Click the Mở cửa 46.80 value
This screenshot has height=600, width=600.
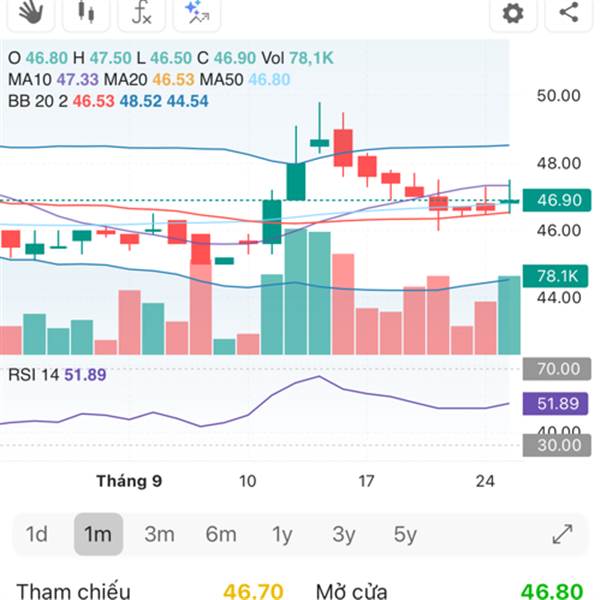click(x=552, y=591)
